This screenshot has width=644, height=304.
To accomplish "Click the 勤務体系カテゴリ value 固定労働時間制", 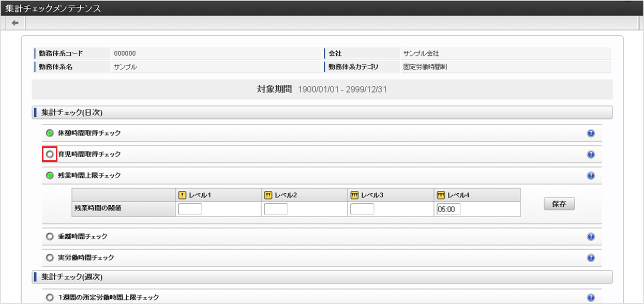I will tap(425, 67).
